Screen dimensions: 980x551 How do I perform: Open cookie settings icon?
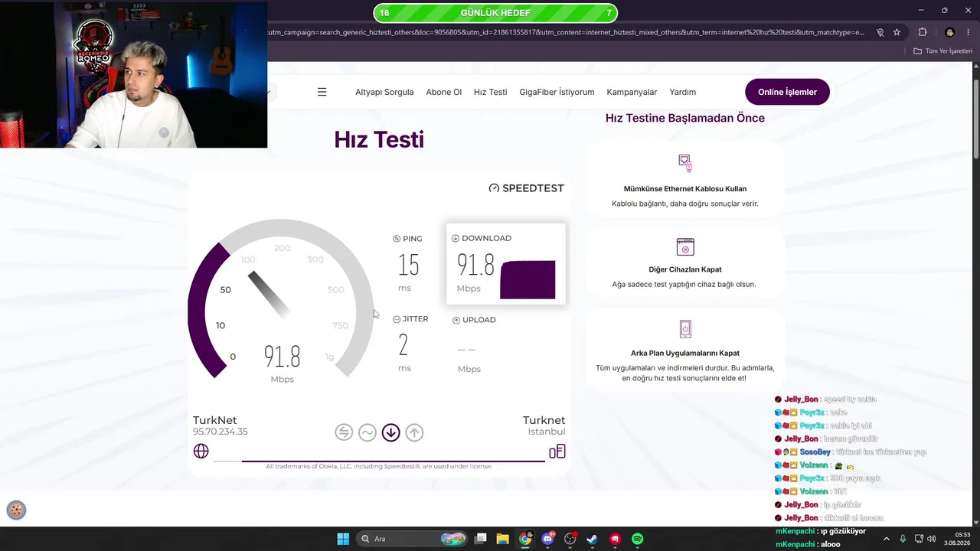point(16,510)
